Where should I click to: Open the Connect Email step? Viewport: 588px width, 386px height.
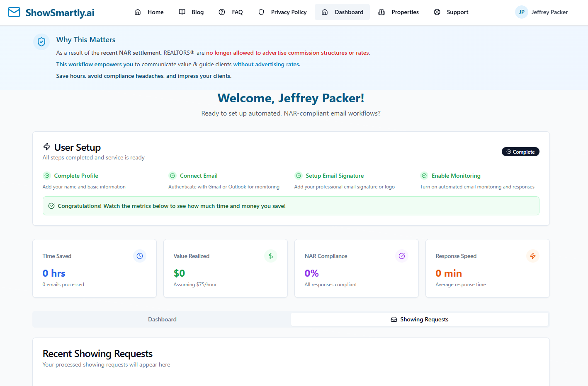(199, 176)
